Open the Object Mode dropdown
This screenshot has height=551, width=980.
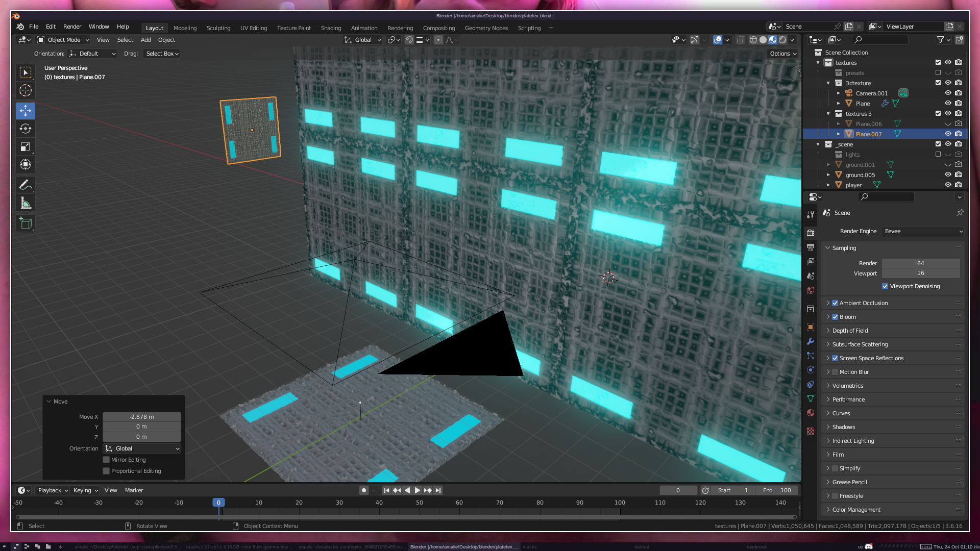(x=64, y=40)
